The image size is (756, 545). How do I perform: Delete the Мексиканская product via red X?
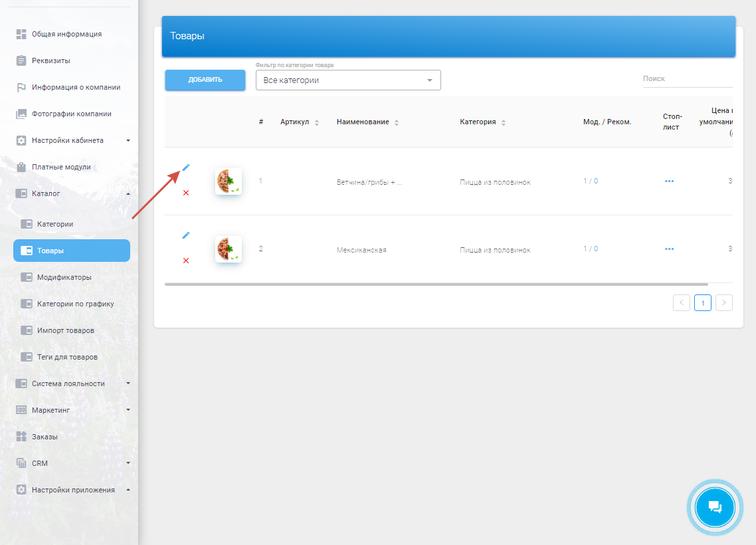tap(186, 261)
